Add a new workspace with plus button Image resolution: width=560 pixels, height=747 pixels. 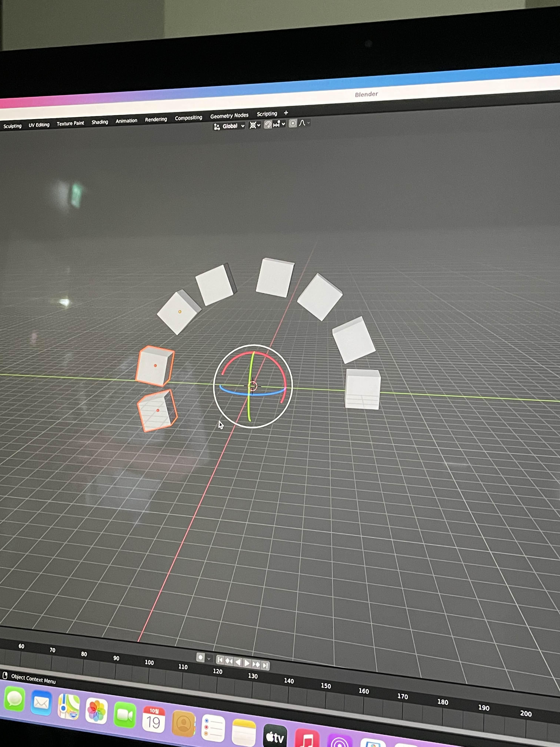[x=286, y=113]
